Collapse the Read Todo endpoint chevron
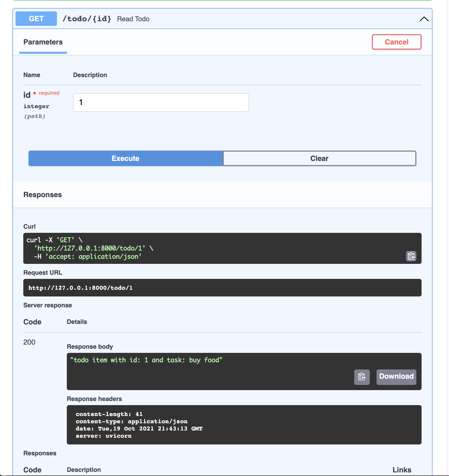Viewport: 449px width, 476px height. click(424, 19)
